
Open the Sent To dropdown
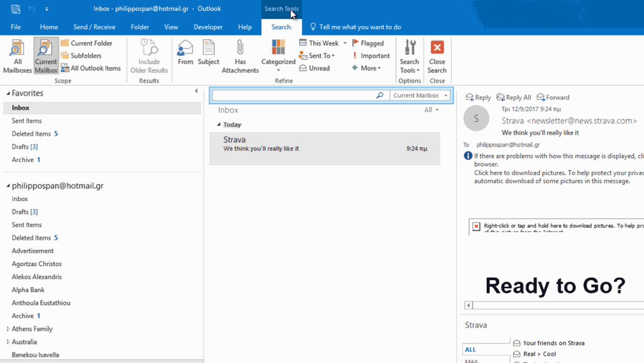tap(317, 55)
